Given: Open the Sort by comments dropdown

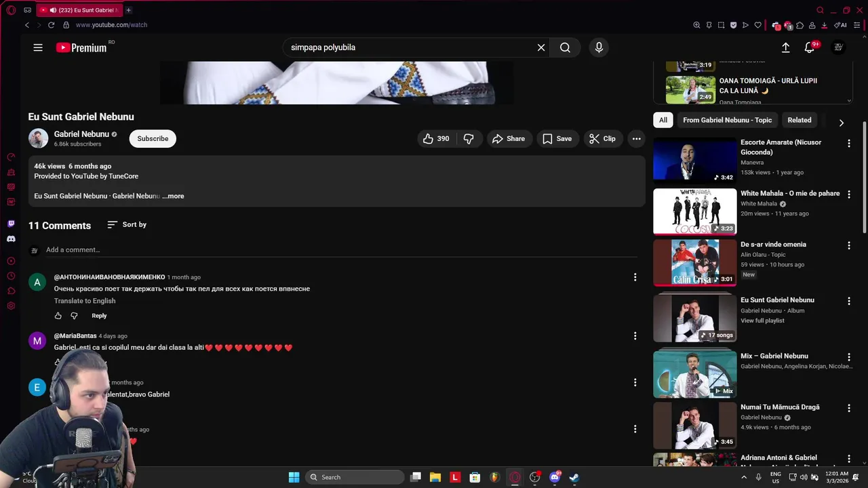Looking at the screenshot, I should [x=127, y=224].
